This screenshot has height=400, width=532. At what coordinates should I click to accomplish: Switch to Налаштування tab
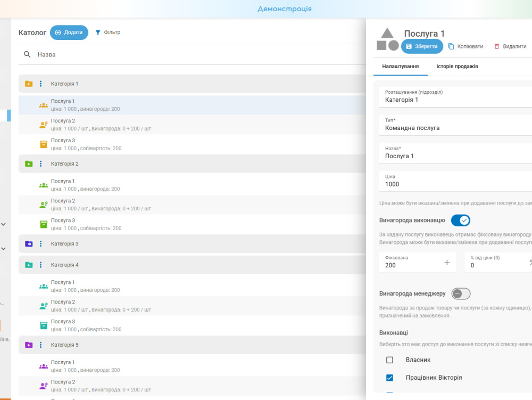click(401, 67)
